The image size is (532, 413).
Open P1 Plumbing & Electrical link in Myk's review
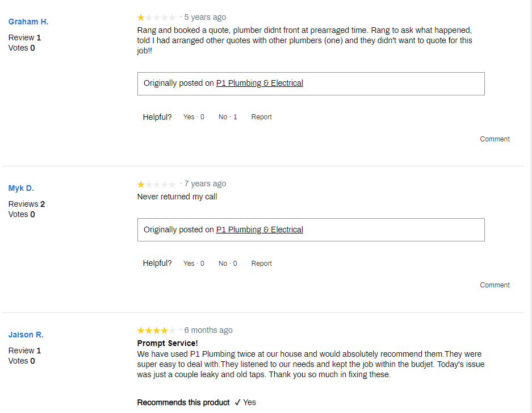(x=259, y=230)
